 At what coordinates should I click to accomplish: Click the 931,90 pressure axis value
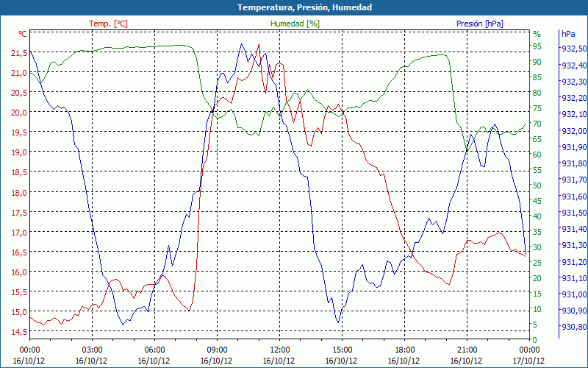click(574, 146)
